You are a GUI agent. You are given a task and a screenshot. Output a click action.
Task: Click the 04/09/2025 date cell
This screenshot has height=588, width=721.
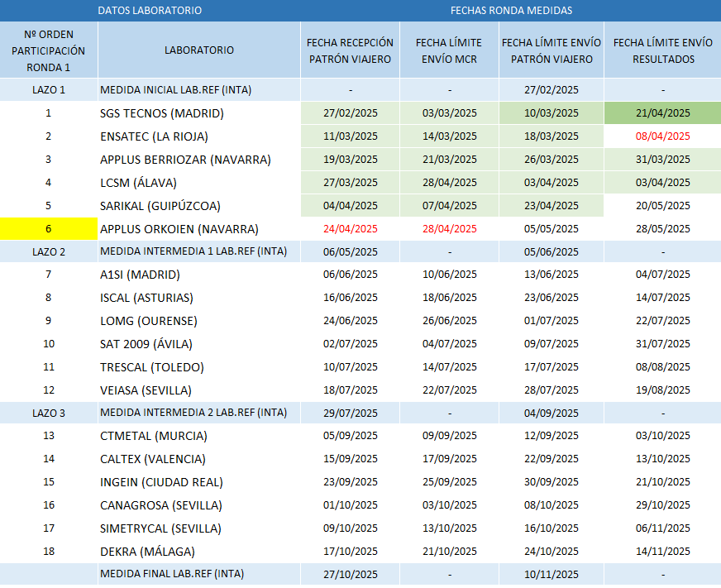pos(551,414)
